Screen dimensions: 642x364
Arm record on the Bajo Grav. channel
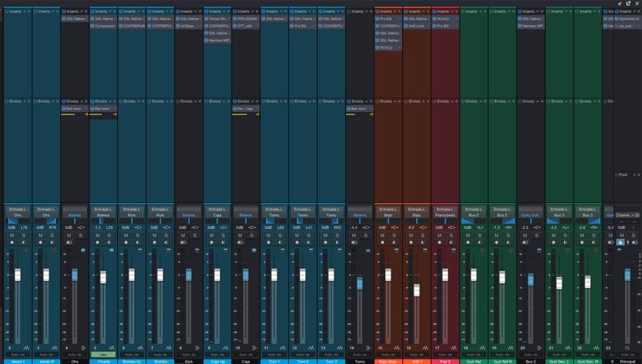382,242
